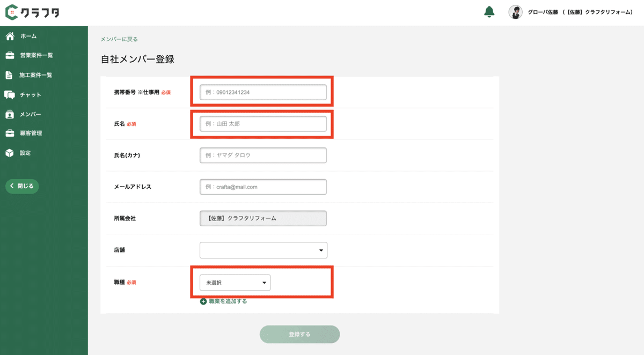This screenshot has height=355, width=644.
Task: Click the 営業案件一覧 briefcase icon
Action: click(x=10, y=55)
